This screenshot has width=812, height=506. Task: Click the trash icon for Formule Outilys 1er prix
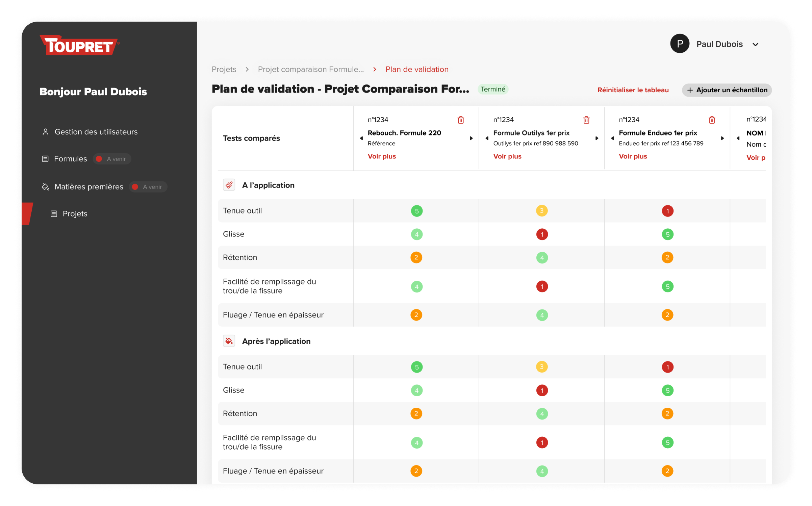click(586, 120)
